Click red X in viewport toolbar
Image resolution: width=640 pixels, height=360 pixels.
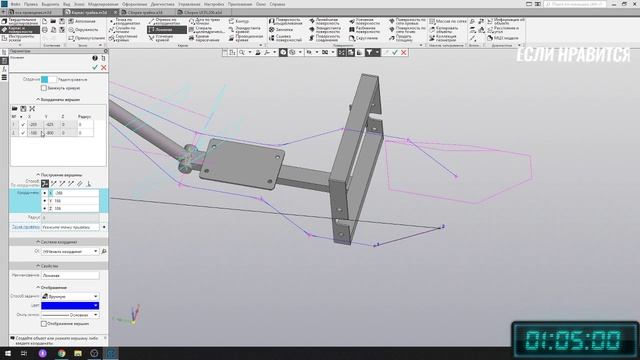404,52
